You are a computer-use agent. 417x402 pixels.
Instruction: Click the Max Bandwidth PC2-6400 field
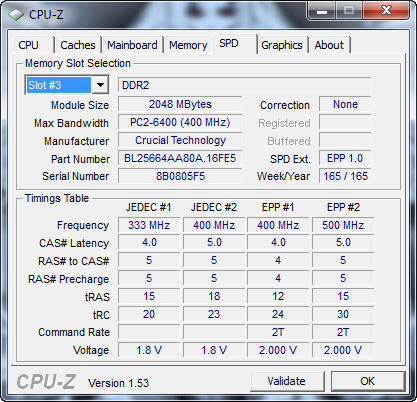pyautogui.click(x=180, y=122)
